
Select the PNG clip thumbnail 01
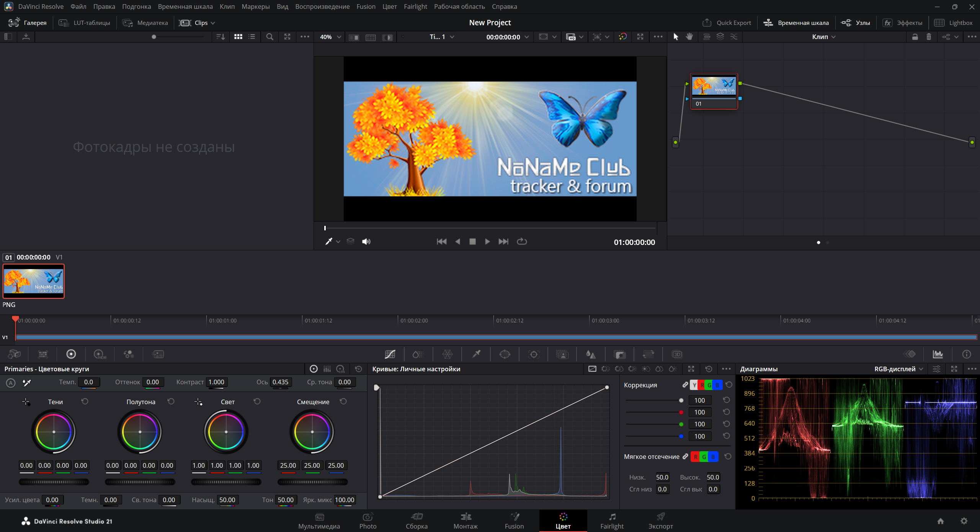(x=34, y=281)
